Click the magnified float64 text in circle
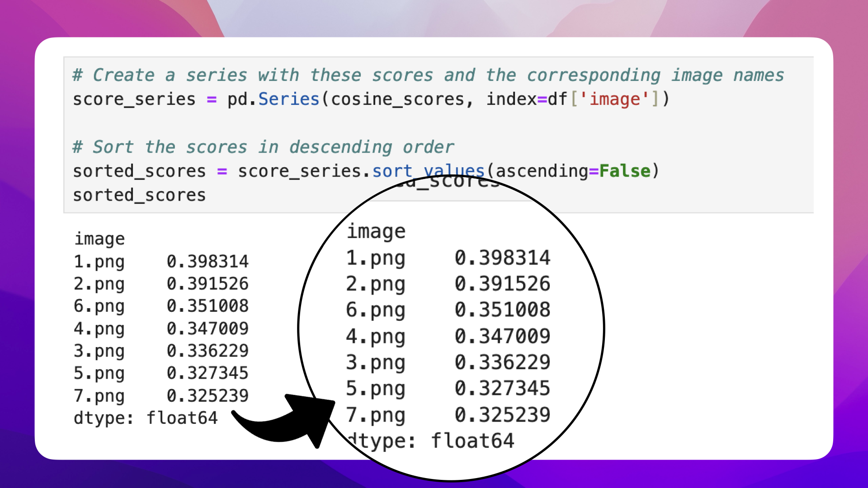The height and width of the screenshot is (488, 868). click(472, 441)
